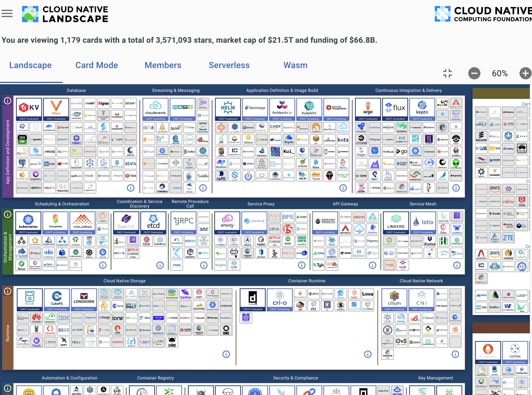The height and width of the screenshot is (395, 532).
Task: Select the Landscape tab
Action: [x=31, y=65]
